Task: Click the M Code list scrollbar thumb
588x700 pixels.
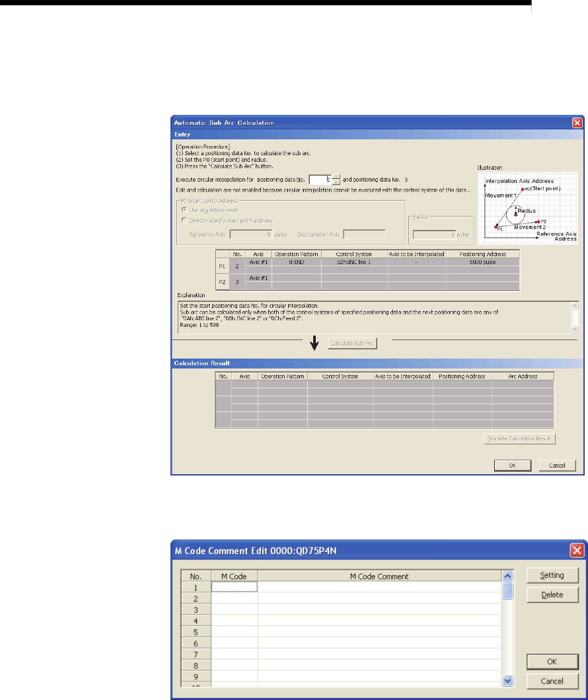Action: [507, 591]
